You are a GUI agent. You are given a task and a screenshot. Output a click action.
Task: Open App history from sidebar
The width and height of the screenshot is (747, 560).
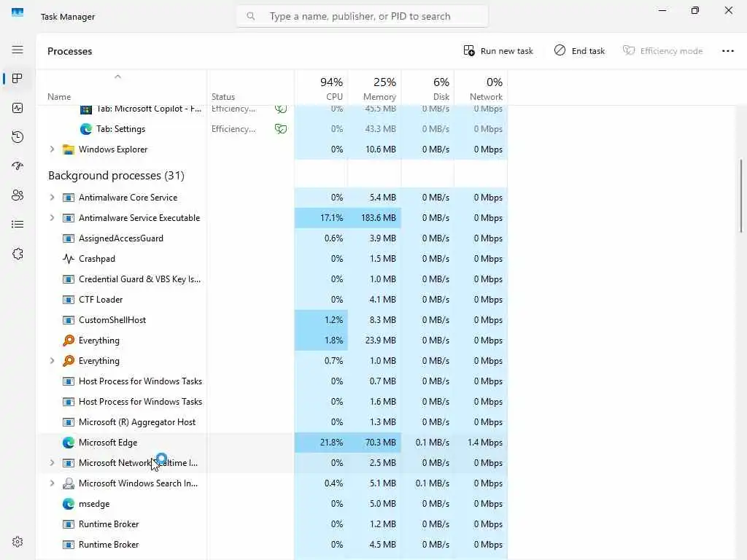[x=18, y=137]
